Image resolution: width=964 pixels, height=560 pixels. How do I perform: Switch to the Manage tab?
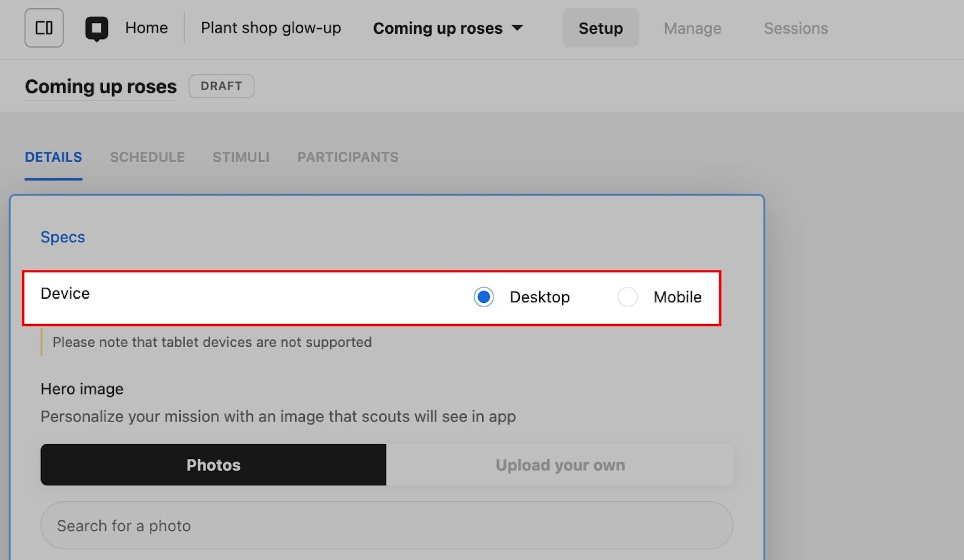pos(692,28)
